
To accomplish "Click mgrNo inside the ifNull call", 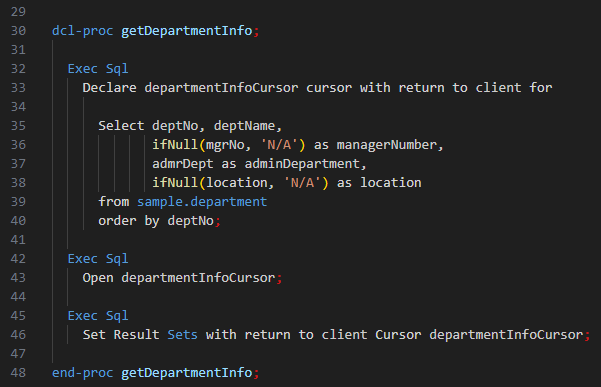I will (225, 145).
